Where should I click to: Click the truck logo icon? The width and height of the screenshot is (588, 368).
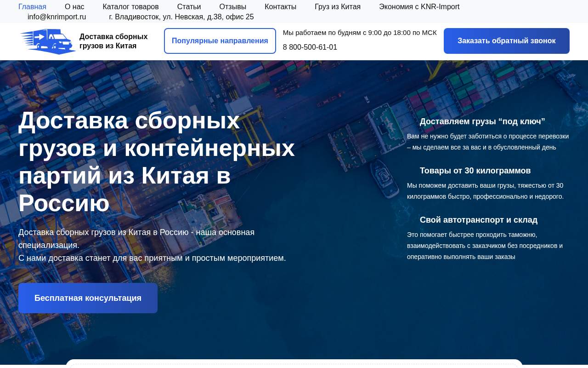(x=48, y=41)
